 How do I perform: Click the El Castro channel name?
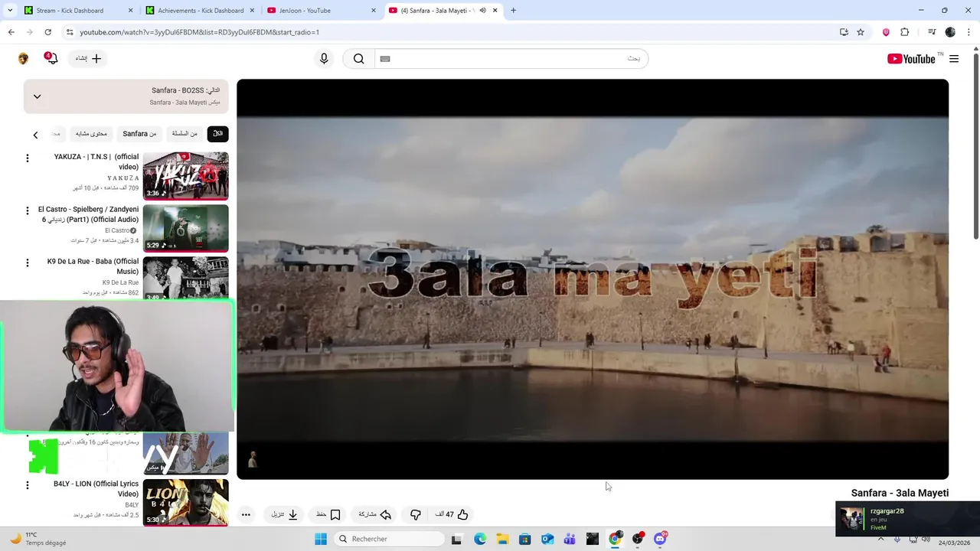pyautogui.click(x=117, y=230)
